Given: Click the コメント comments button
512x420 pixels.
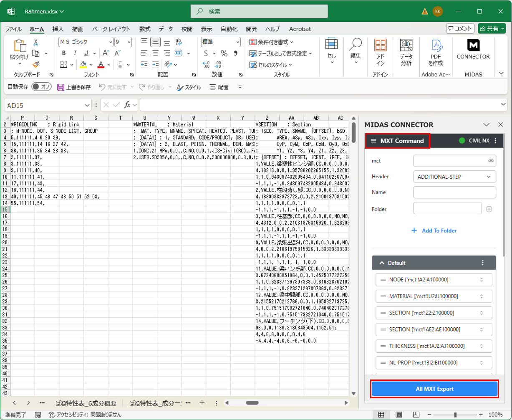Looking at the screenshot, I should coord(460,28).
